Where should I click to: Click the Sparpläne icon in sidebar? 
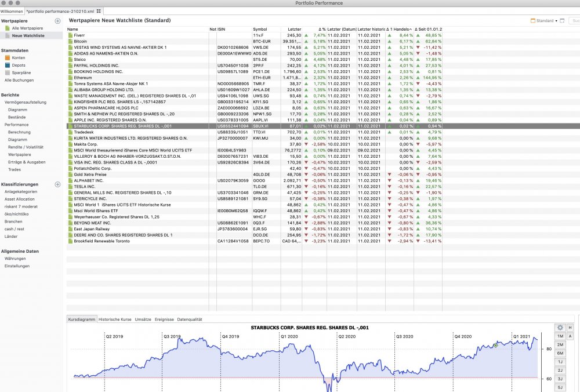8,73
